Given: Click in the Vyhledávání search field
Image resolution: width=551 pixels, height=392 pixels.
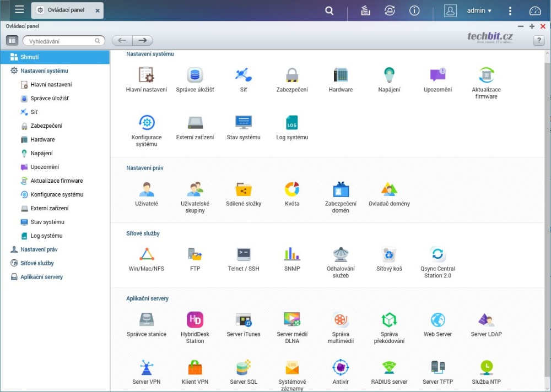Looking at the screenshot, I should pos(60,41).
